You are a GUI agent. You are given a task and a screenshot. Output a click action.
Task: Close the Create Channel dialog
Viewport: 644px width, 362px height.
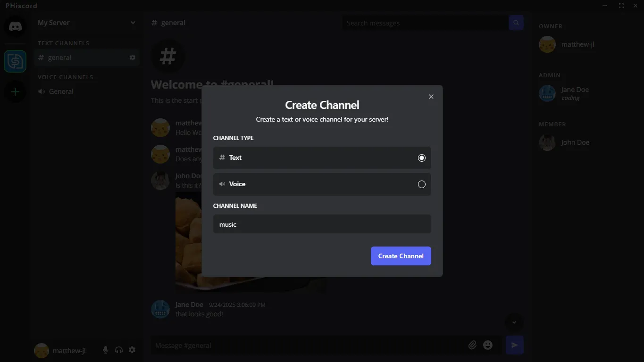pos(431,97)
